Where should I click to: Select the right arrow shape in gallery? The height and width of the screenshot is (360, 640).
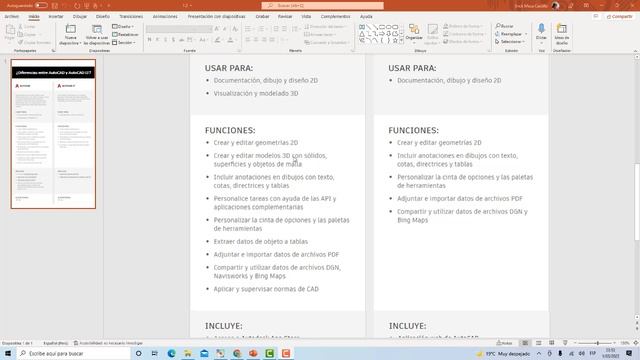tap(382, 34)
